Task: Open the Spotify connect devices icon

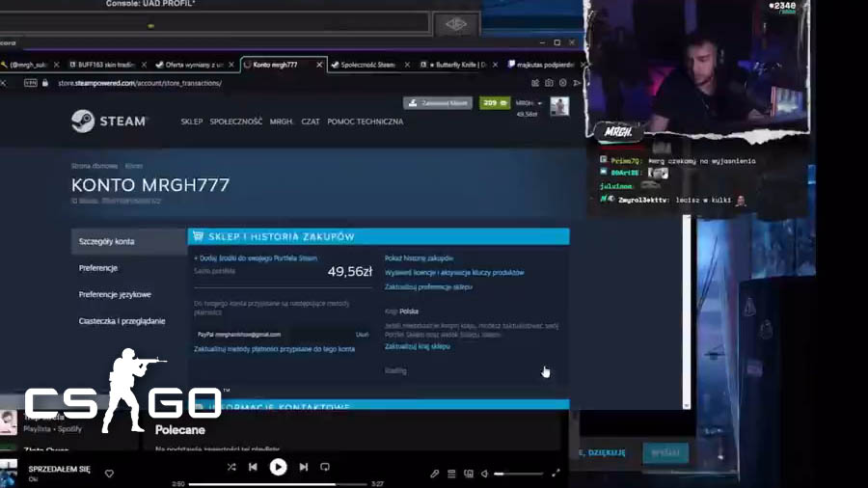Action: coord(469,474)
